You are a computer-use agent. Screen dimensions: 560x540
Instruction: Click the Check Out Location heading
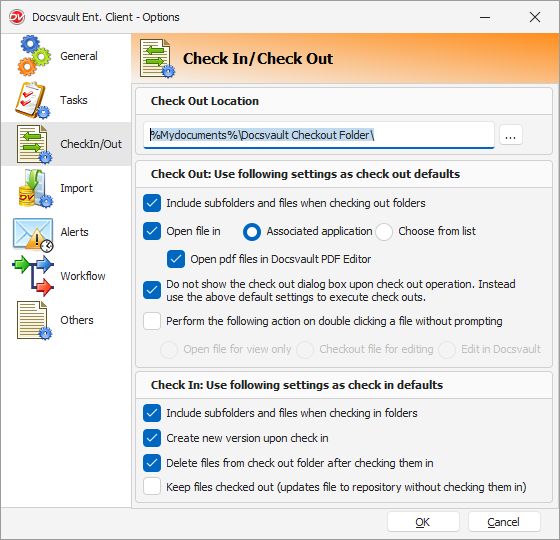(x=205, y=101)
